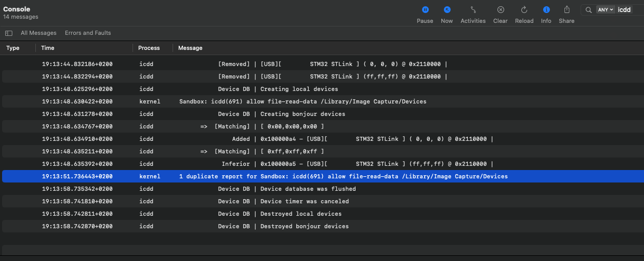The width and height of the screenshot is (644, 261).
Task: Toggle the sidebar icon beside All Messages
Action: (9, 33)
